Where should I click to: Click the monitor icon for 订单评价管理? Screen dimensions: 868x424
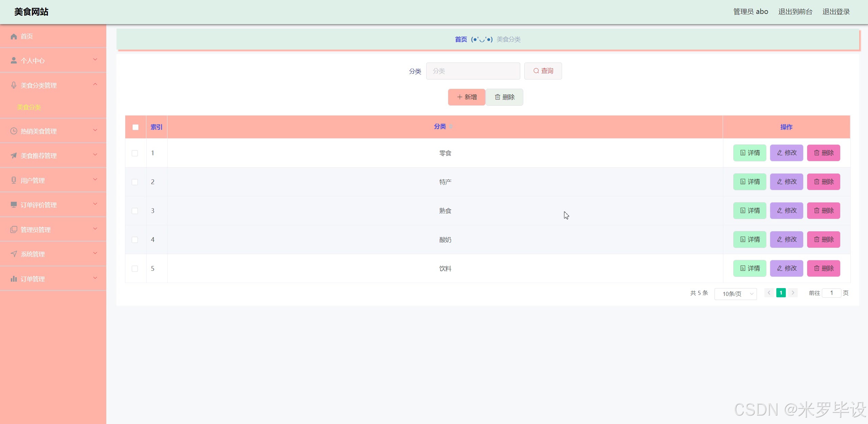click(14, 205)
